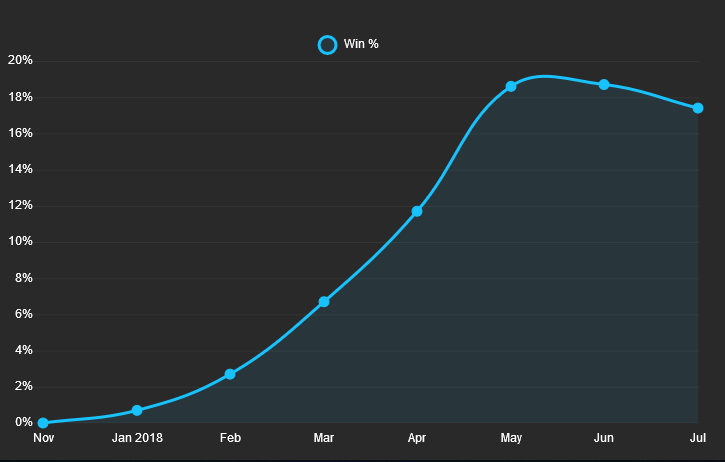Select the Apr data point
Viewport: 725px width, 462px height.
tap(417, 211)
